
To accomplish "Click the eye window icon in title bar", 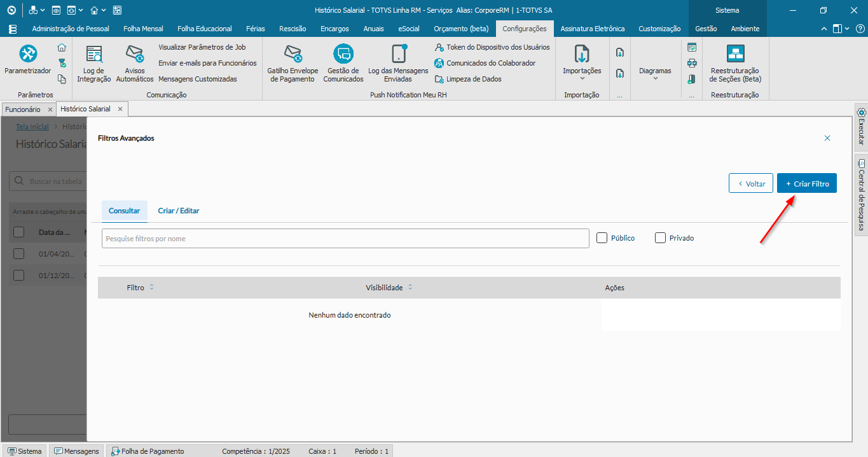I will 56,10.
